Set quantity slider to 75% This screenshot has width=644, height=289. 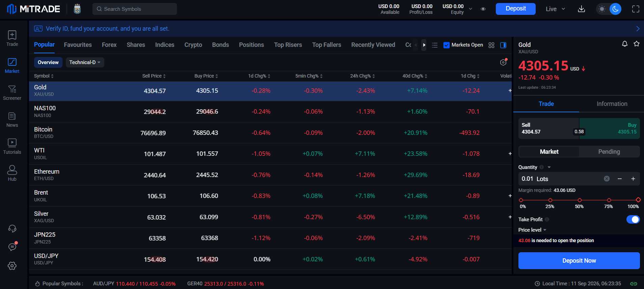[609, 200]
